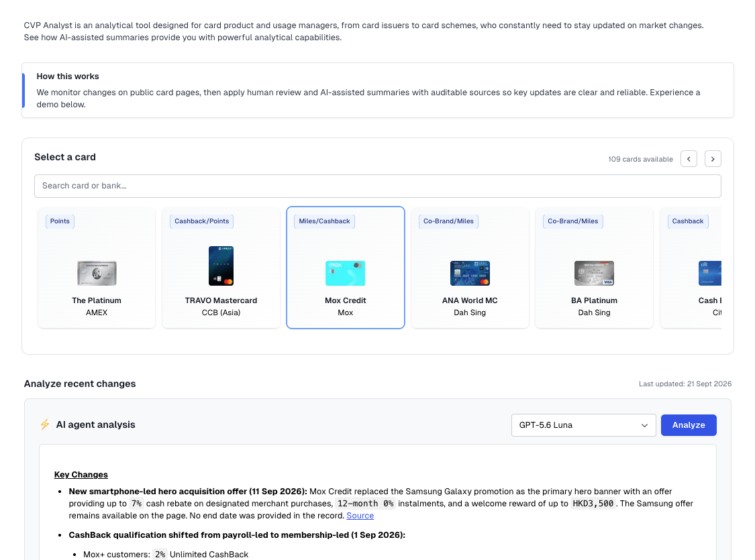Click the partially visible Citi Cash card image
The image size is (755, 560).
click(x=710, y=273)
